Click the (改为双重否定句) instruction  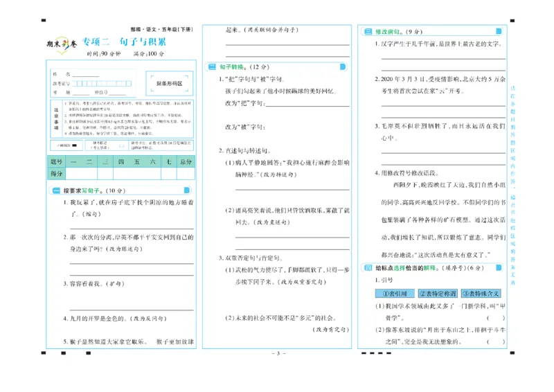(x=301, y=282)
